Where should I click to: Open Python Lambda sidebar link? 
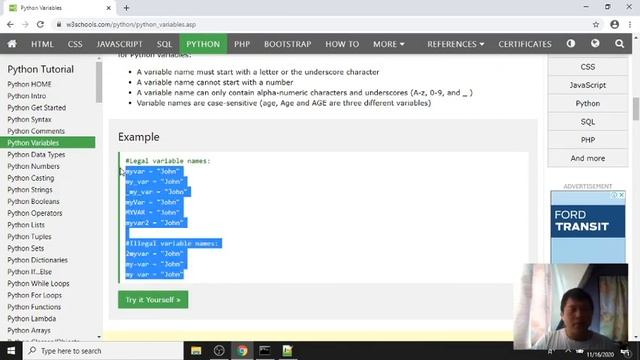(x=31, y=319)
